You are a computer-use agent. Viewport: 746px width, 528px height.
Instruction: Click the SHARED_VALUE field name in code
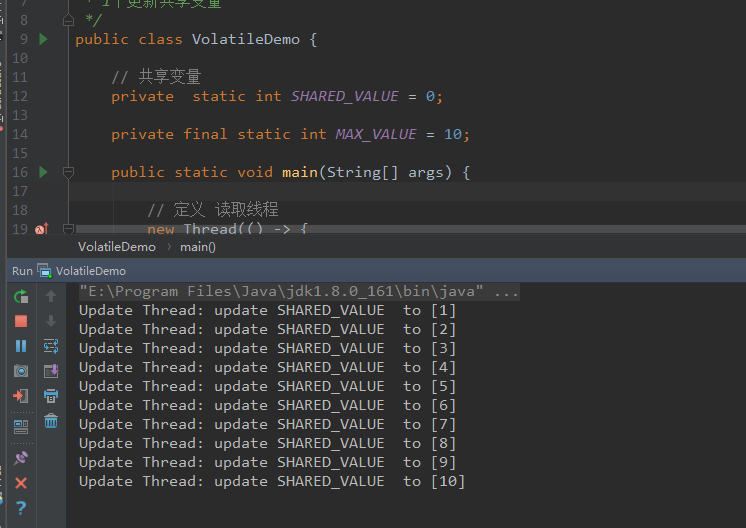coord(344,97)
